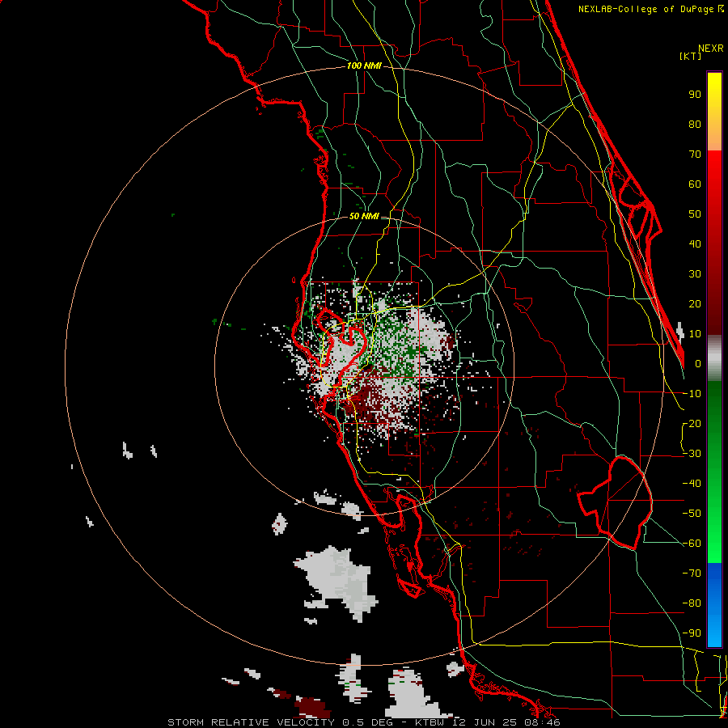Click the "NEXR" label above the color scale
Screen dimensions: 728x728
(711, 49)
